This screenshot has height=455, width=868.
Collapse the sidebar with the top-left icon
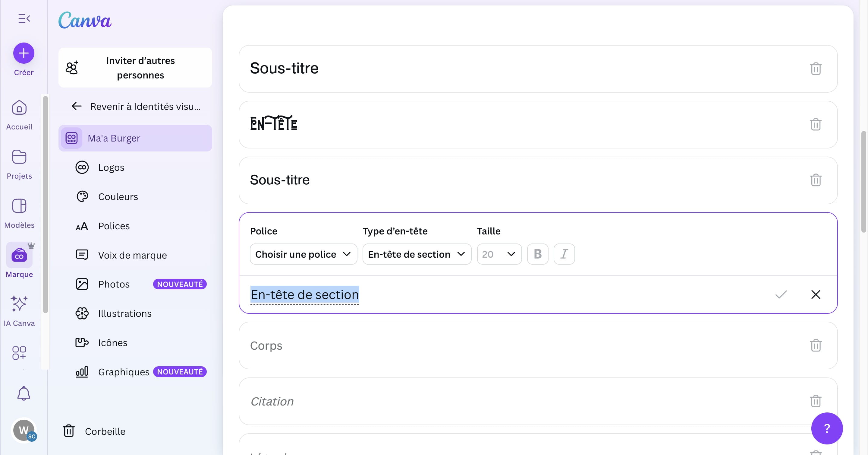(x=24, y=18)
